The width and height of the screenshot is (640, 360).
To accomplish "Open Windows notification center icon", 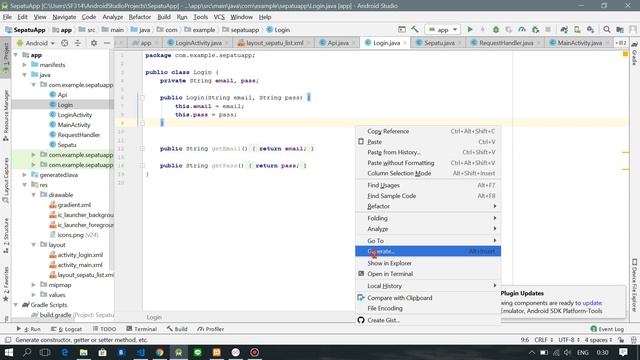I will point(623,352).
